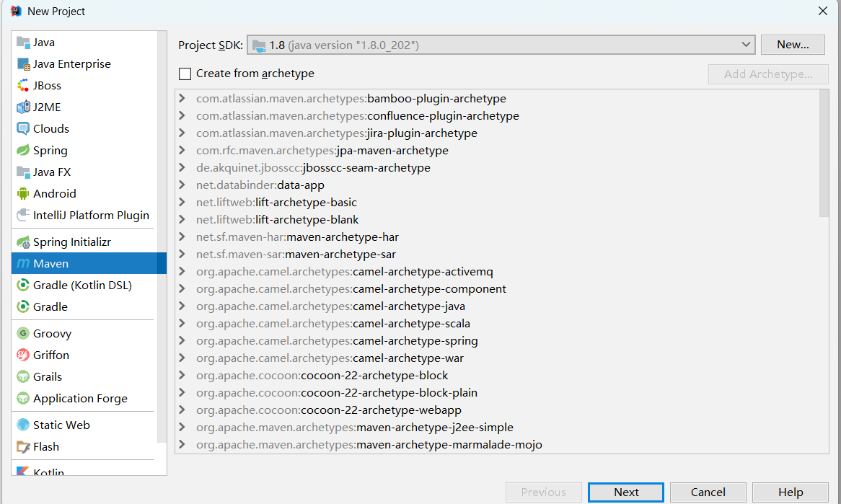
Task: Click the Gradle (Kotlin DSL) icon
Action: pyautogui.click(x=23, y=286)
